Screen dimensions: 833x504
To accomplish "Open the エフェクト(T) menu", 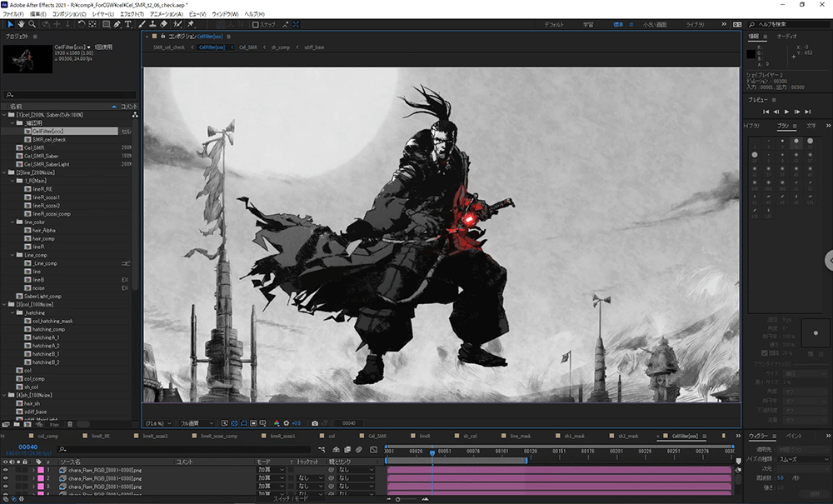I will (x=132, y=14).
